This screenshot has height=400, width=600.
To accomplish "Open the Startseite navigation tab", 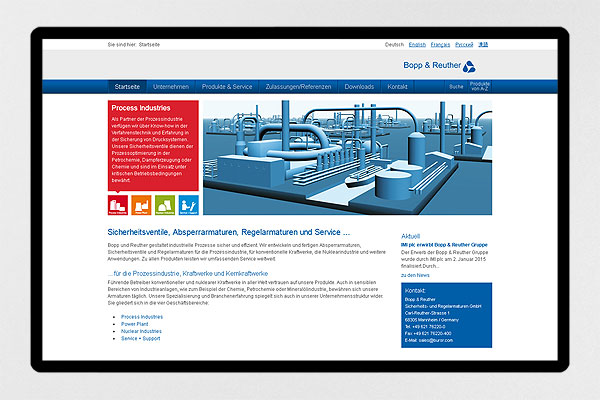I will click(128, 87).
